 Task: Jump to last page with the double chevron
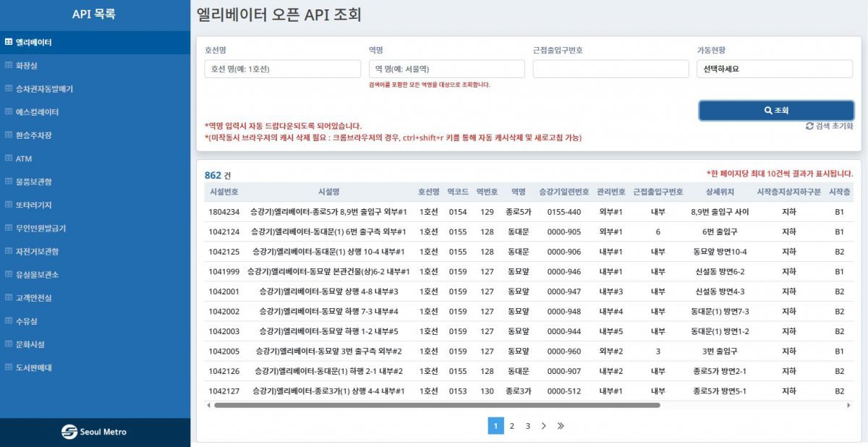[x=561, y=426]
